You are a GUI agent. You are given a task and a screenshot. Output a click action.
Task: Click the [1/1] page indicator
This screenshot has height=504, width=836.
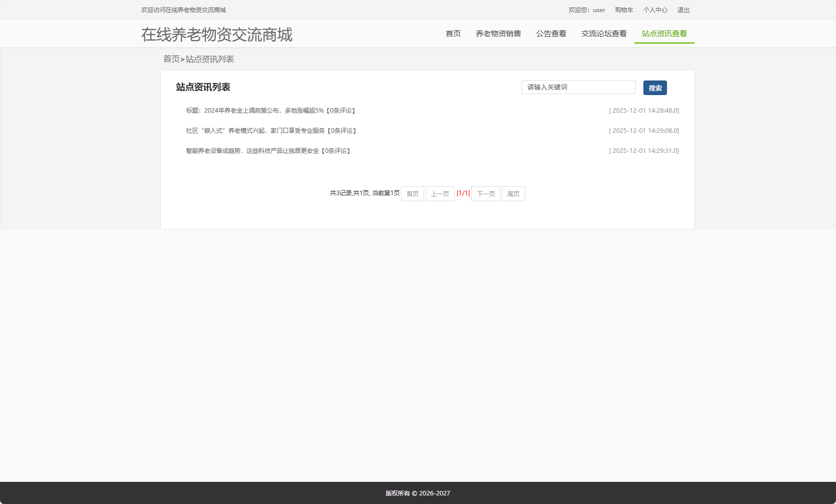coord(463,193)
